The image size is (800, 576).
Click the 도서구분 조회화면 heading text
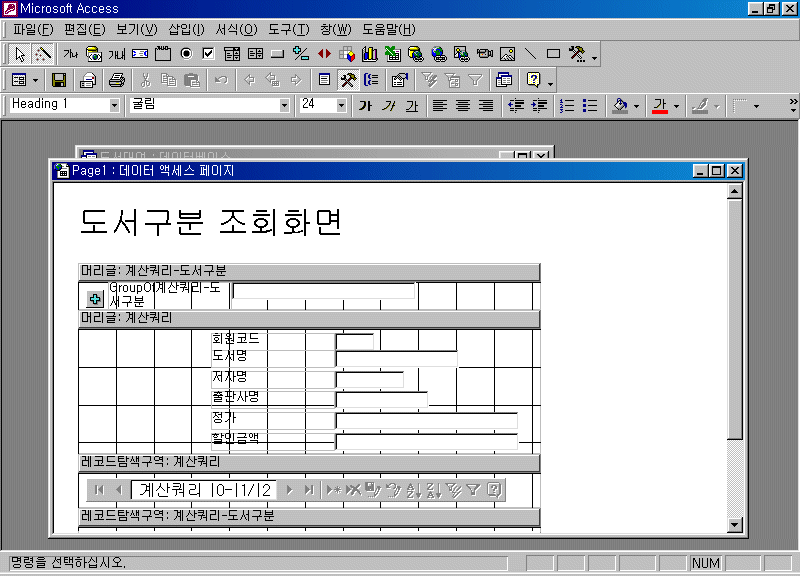211,223
